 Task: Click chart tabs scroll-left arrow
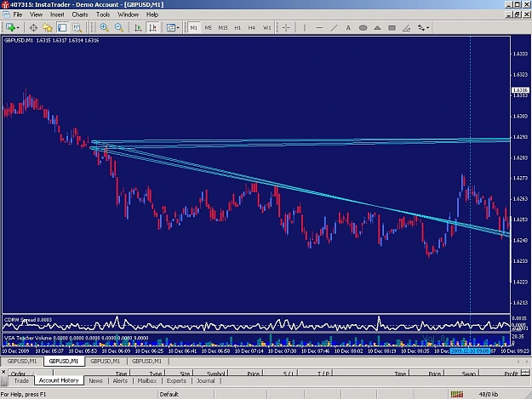point(518,362)
